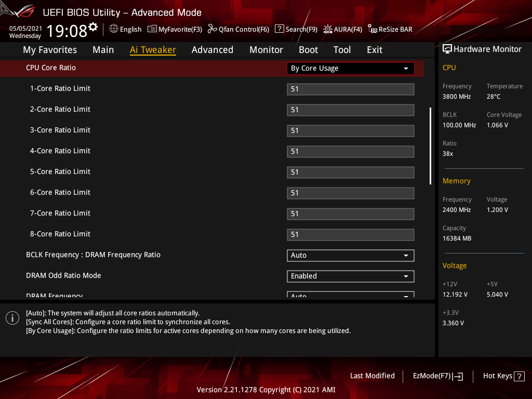Expand the DRAM Frequency dropdown
This screenshot has height=399, width=532.
click(351, 295)
